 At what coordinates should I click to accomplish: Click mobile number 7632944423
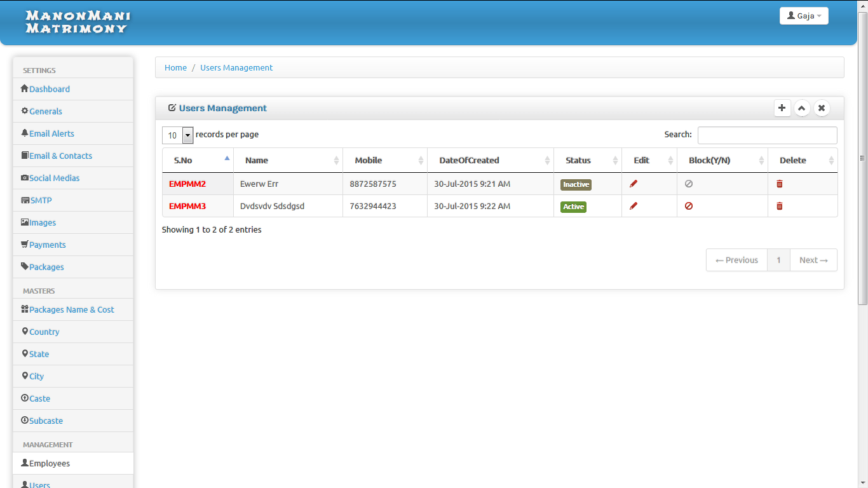373,206
